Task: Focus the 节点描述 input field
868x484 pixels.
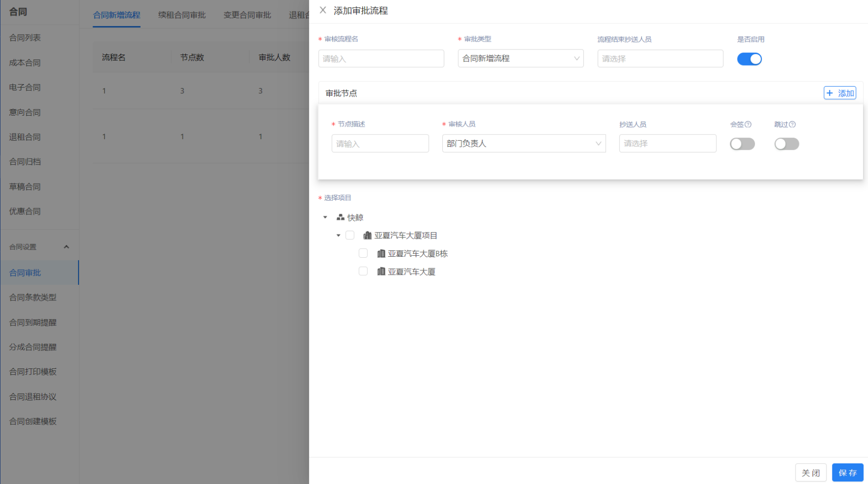Action: pos(380,144)
